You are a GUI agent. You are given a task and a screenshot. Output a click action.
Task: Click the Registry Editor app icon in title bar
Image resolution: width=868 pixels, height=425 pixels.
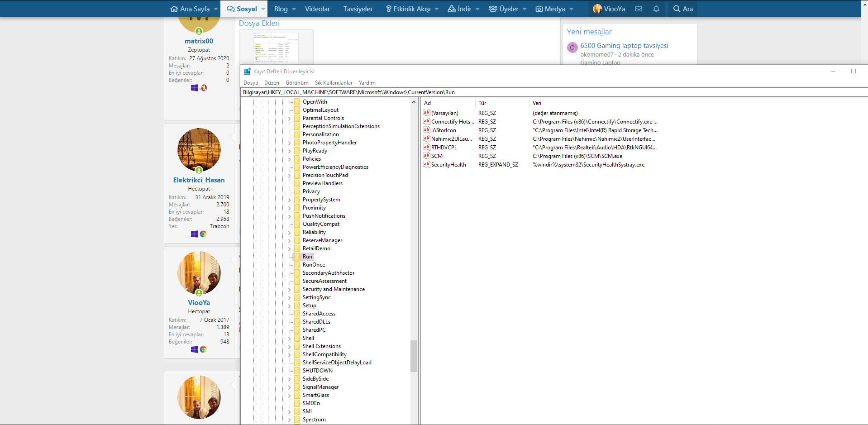click(x=247, y=72)
